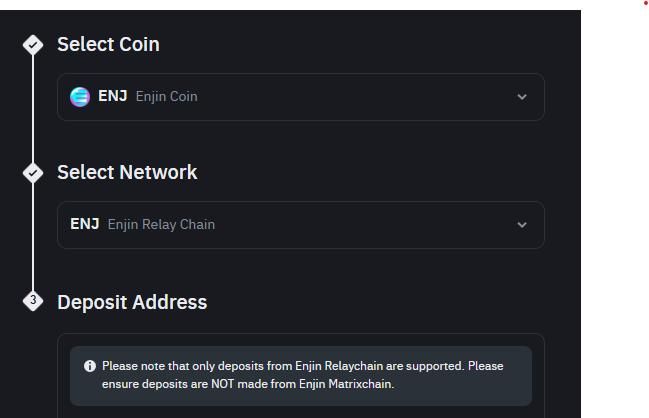Viewport: 649px width, 418px height.
Task: Click the Enjin Coin logo icon
Action: [x=80, y=97]
